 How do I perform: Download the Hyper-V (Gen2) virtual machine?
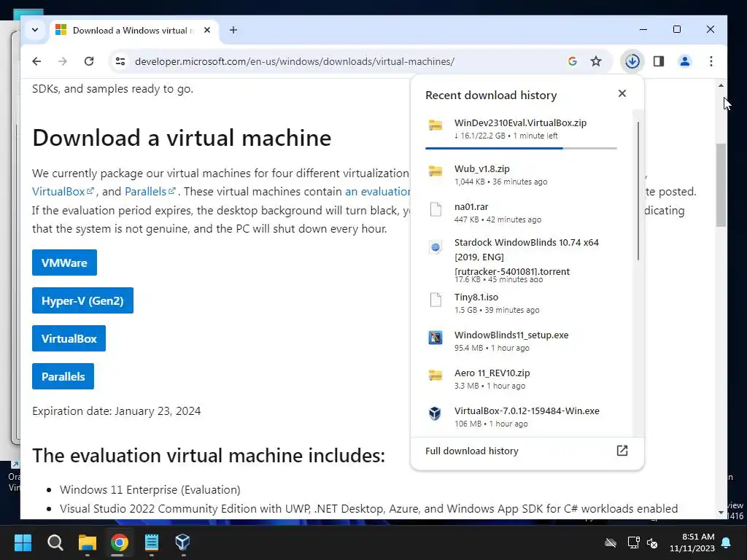tap(82, 300)
